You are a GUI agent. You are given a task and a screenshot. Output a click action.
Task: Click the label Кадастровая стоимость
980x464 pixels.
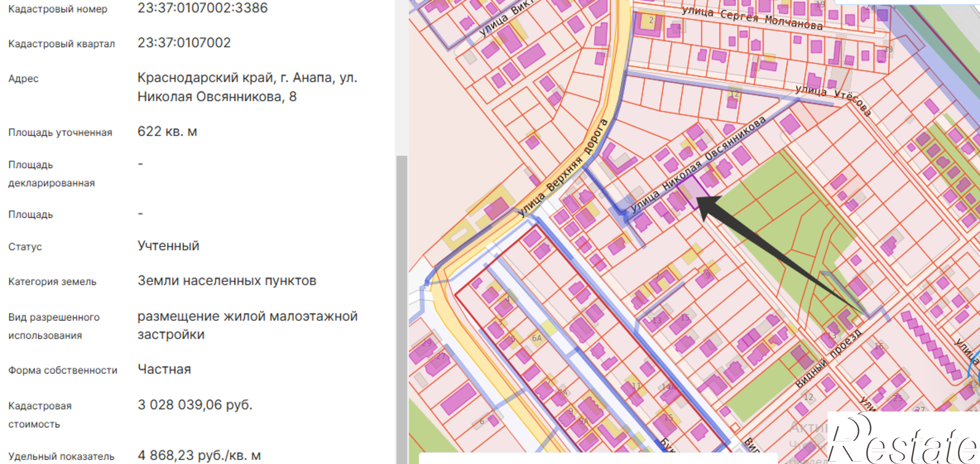[x=40, y=415]
